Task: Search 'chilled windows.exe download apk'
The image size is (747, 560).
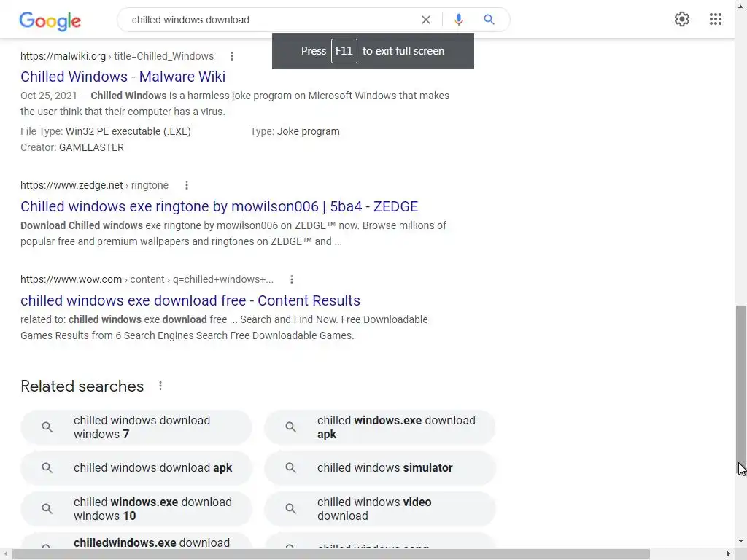Action: [379, 427]
